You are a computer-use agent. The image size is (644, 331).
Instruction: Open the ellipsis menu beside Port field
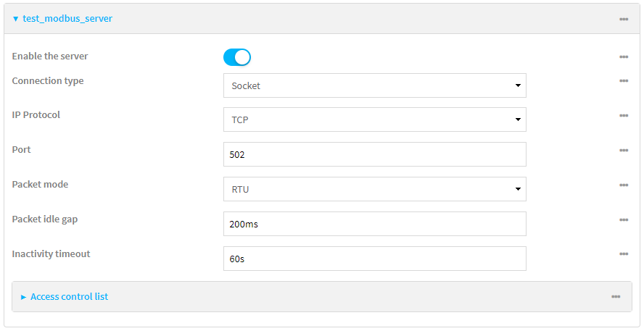pyautogui.click(x=623, y=150)
